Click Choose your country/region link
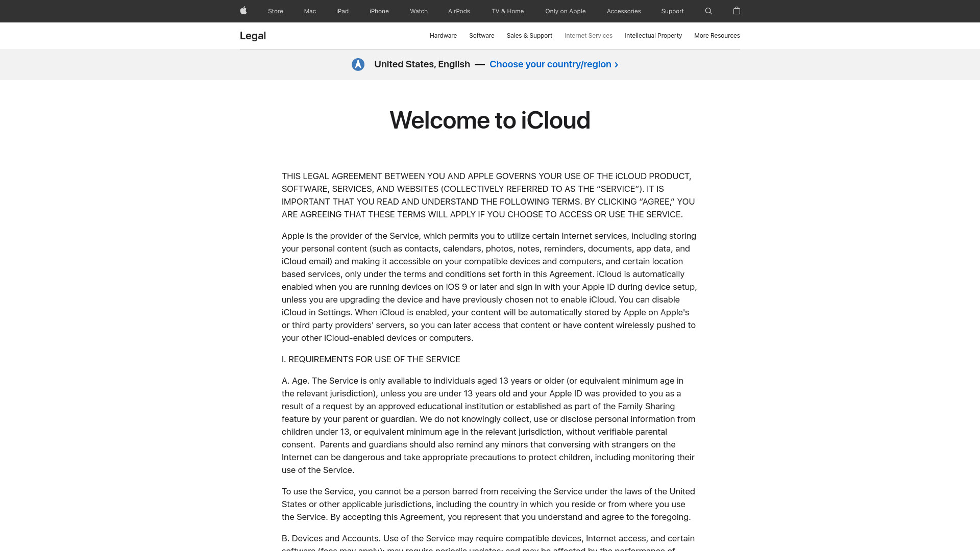 click(554, 64)
